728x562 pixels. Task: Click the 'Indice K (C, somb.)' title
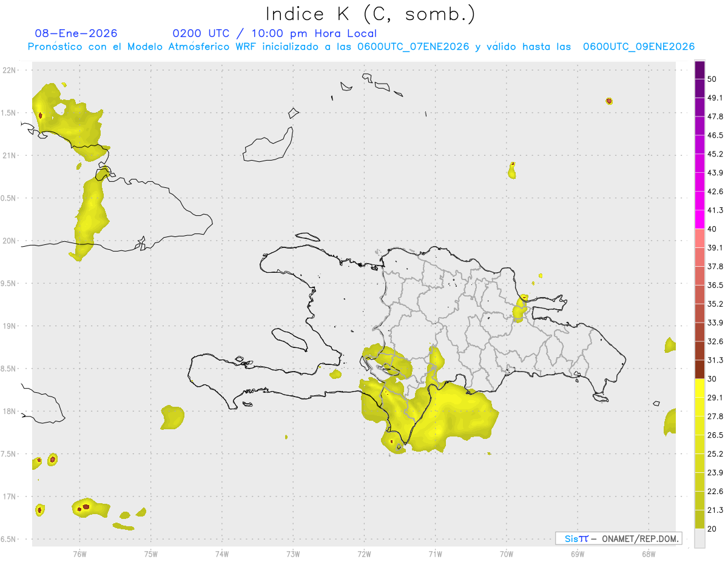371,15
